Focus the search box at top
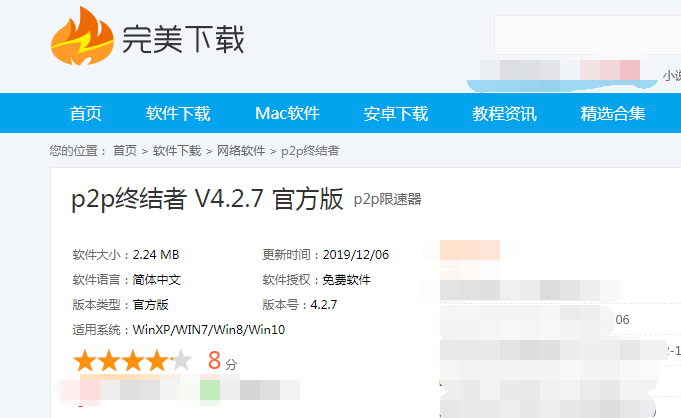The width and height of the screenshot is (681, 418). (588, 35)
